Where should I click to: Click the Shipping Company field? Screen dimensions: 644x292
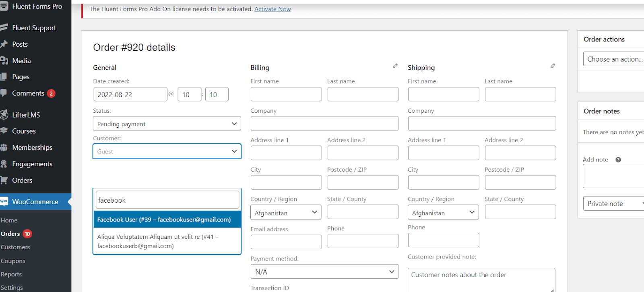click(x=482, y=124)
